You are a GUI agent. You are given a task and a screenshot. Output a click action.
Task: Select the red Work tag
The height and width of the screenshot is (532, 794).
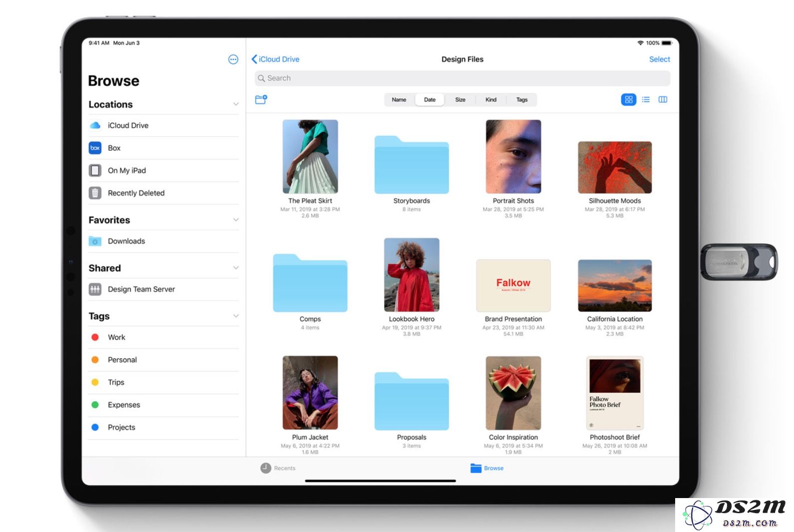click(x=163, y=337)
